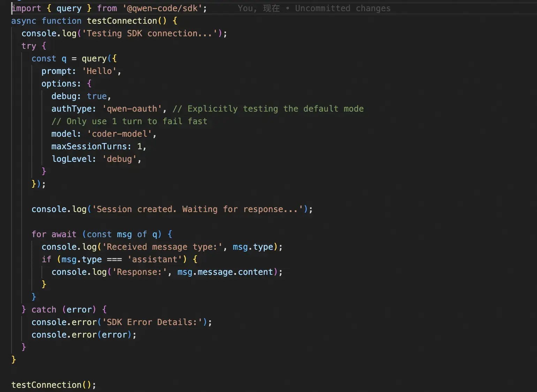Place cursor on testConnection function declaration name
The height and width of the screenshot is (392, 537).
click(x=122, y=21)
